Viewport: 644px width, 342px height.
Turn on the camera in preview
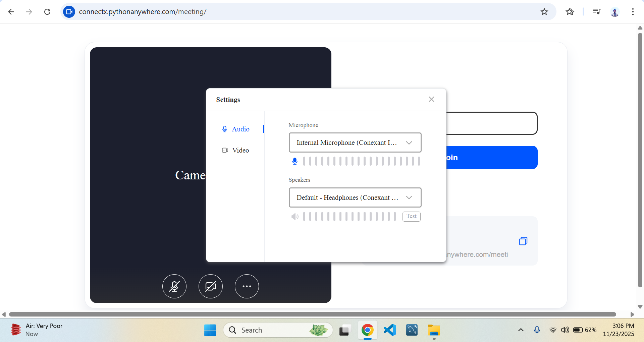[x=211, y=286]
